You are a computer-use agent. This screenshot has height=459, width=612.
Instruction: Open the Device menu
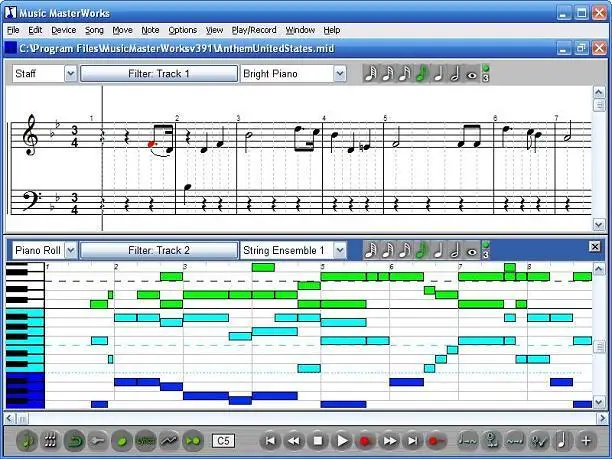point(64,30)
